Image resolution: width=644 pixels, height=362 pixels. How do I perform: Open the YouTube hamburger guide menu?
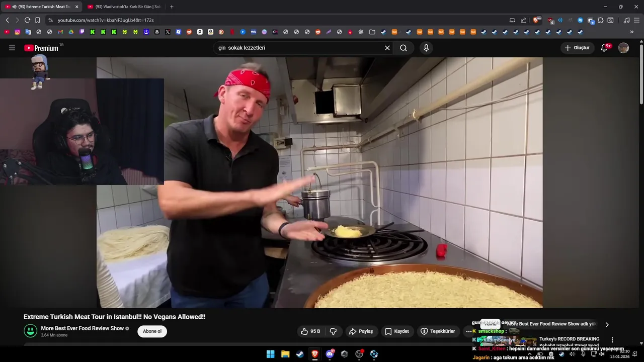pyautogui.click(x=12, y=48)
